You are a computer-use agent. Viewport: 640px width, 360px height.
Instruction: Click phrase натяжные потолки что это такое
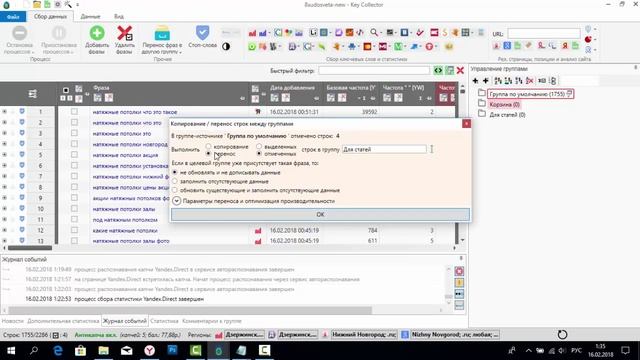pyautogui.click(x=135, y=112)
